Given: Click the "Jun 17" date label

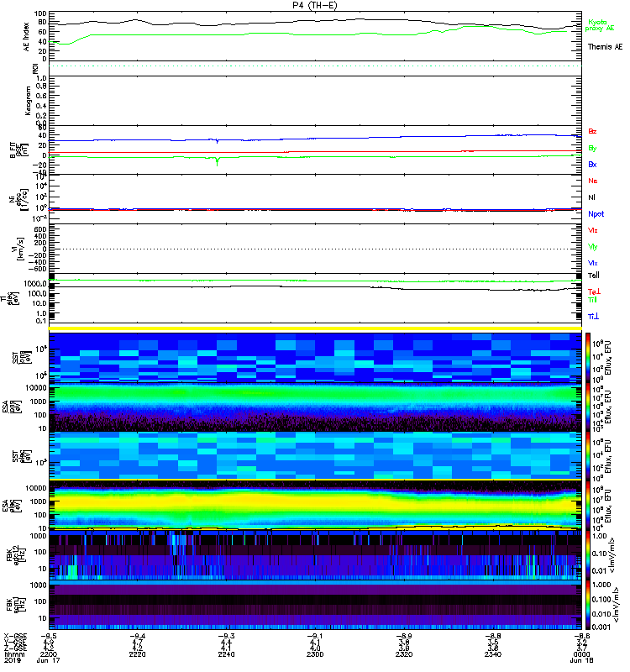Looking at the screenshot, I should point(49,660).
